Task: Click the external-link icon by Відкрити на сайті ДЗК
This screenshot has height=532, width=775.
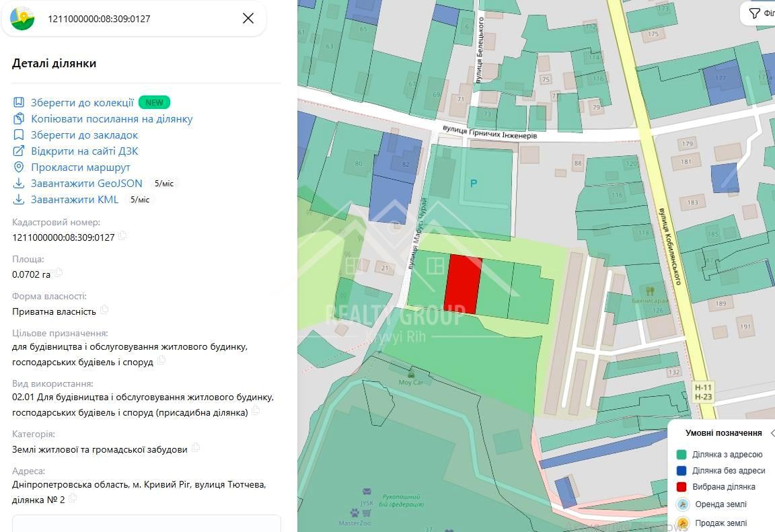Action: (x=19, y=151)
